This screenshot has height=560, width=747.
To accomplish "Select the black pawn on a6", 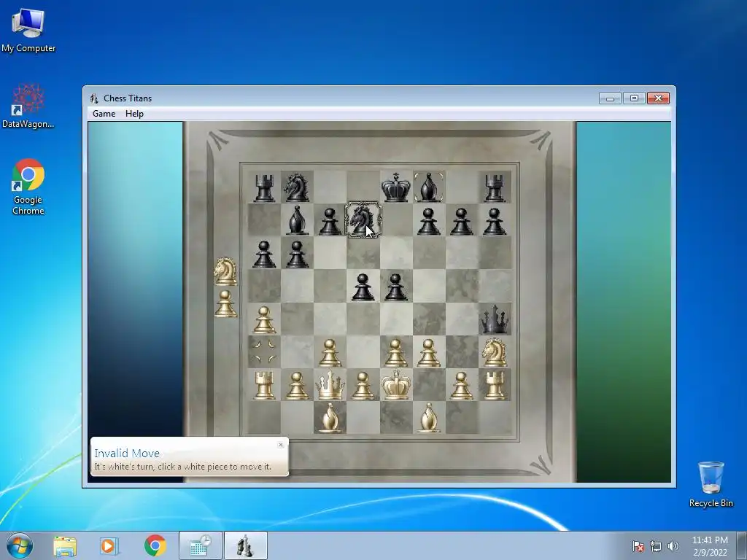I will pos(264,254).
